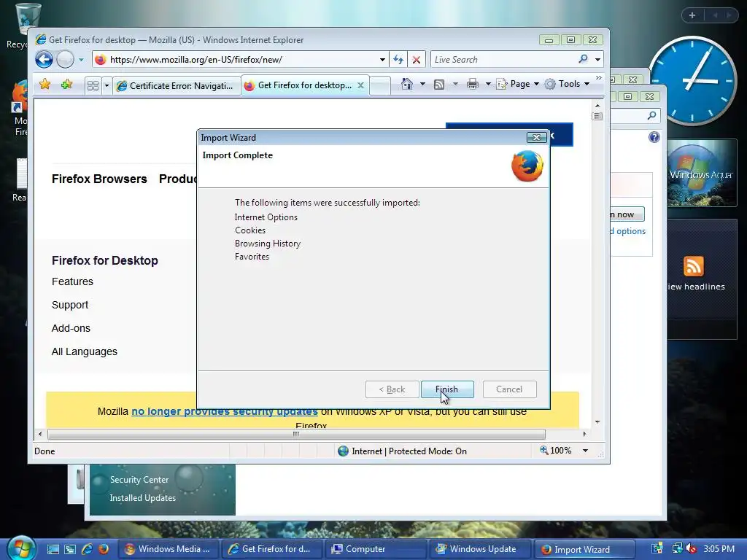Click the Add to Favorites icon
The height and width of the screenshot is (560, 747).
pos(66,85)
